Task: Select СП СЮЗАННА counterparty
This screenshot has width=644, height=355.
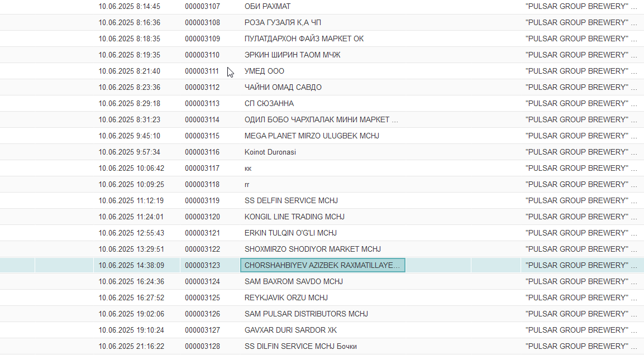Action: pos(269,103)
